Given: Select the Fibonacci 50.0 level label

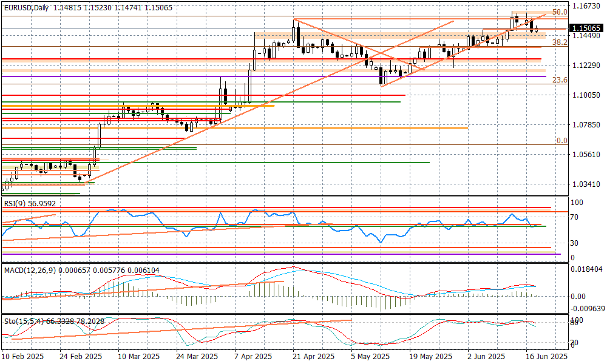Looking at the screenshot, I should [560, 12].
